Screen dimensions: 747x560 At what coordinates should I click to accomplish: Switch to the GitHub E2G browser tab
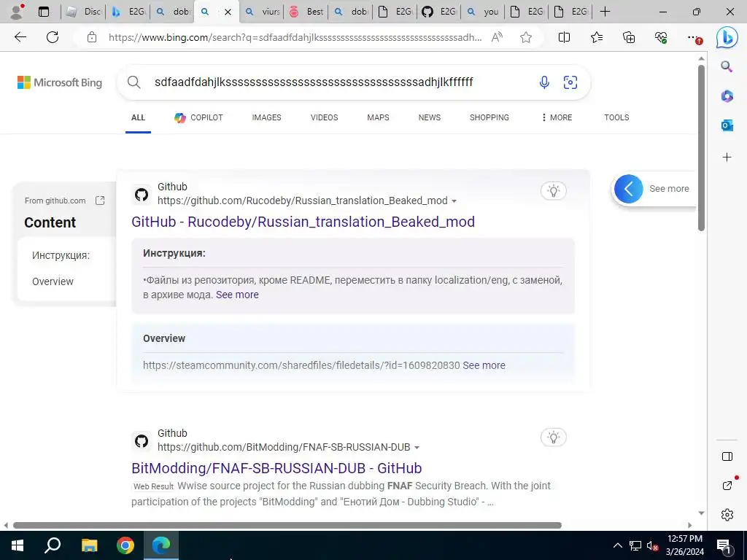[x=438, y=12]
